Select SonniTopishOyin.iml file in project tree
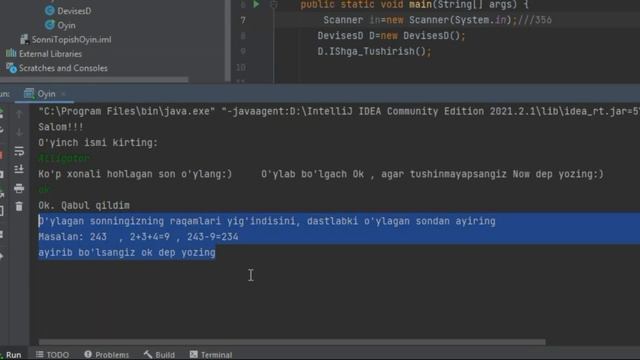This screenshot has width=640, height=360. click(x=71, y=40)
